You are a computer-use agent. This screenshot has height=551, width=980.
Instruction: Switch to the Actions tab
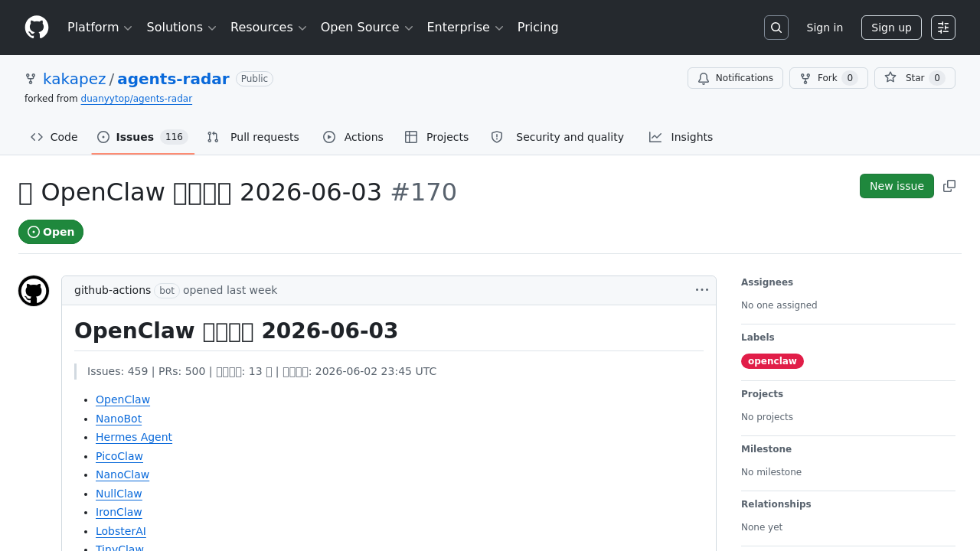point(353,137)
